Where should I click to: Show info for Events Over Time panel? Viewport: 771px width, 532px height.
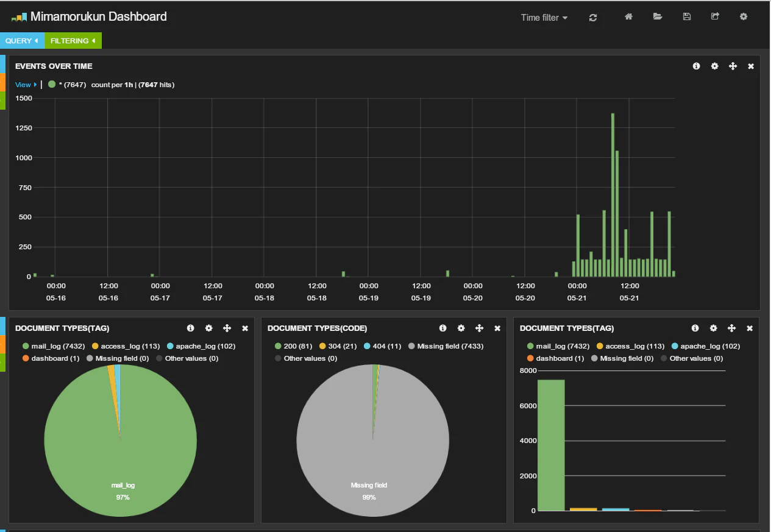(697, 66)
